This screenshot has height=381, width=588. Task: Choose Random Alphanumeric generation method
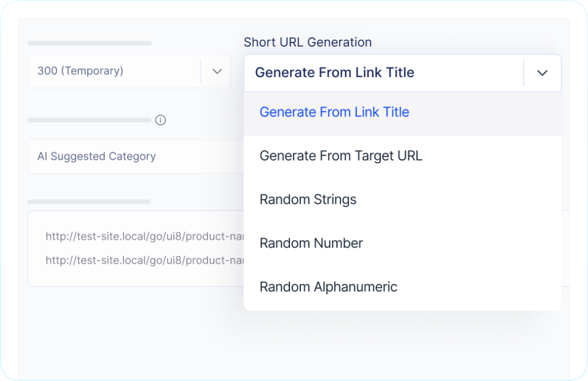click(x=328, y=287)
